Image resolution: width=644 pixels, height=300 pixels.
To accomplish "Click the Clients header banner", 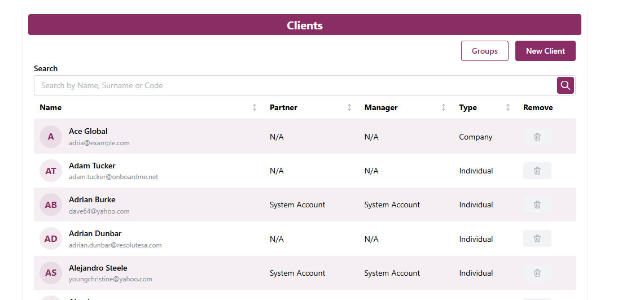I will tap(305, 25).
